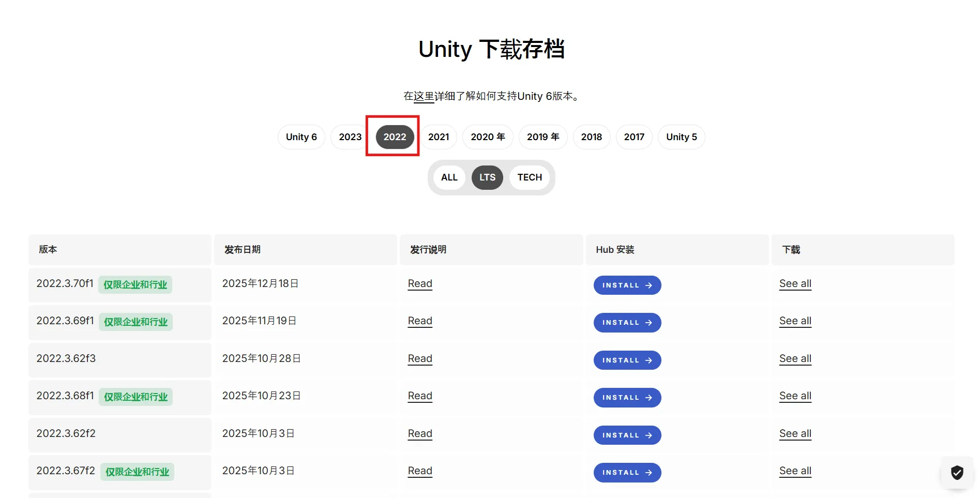Image resolution: width=980 pixels, height=498 pixels.
Task: Open the 这里 Unity 6 support link
Action: click(424, 96)
